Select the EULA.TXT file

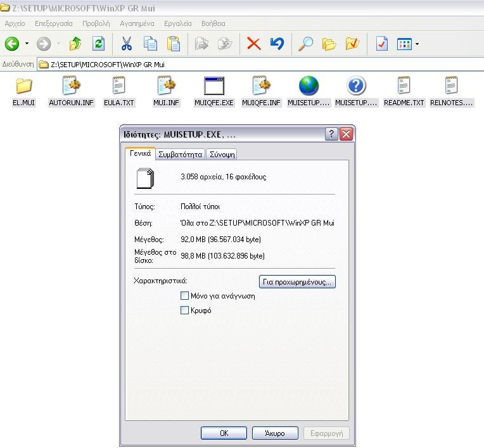pyautogui.click(x=119, y=92)
